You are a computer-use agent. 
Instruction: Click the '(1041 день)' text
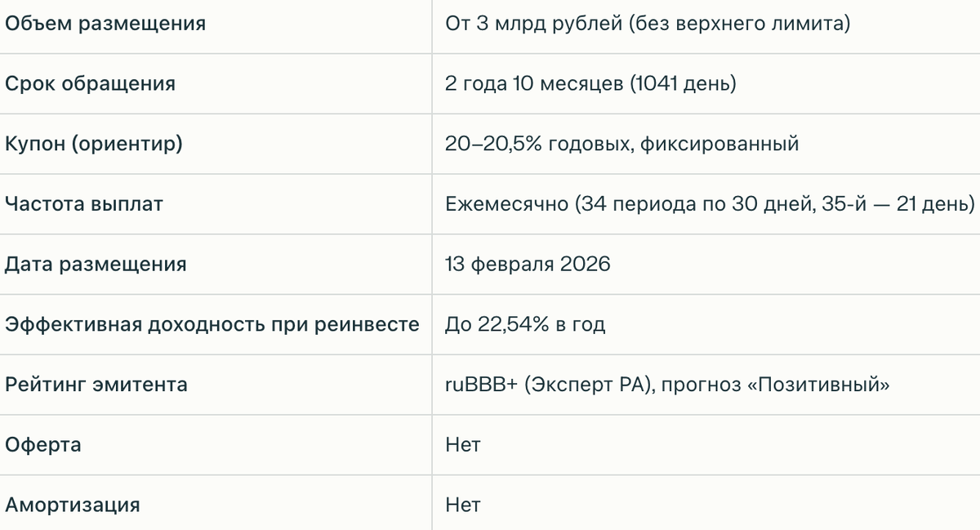(x=683, y=83)
